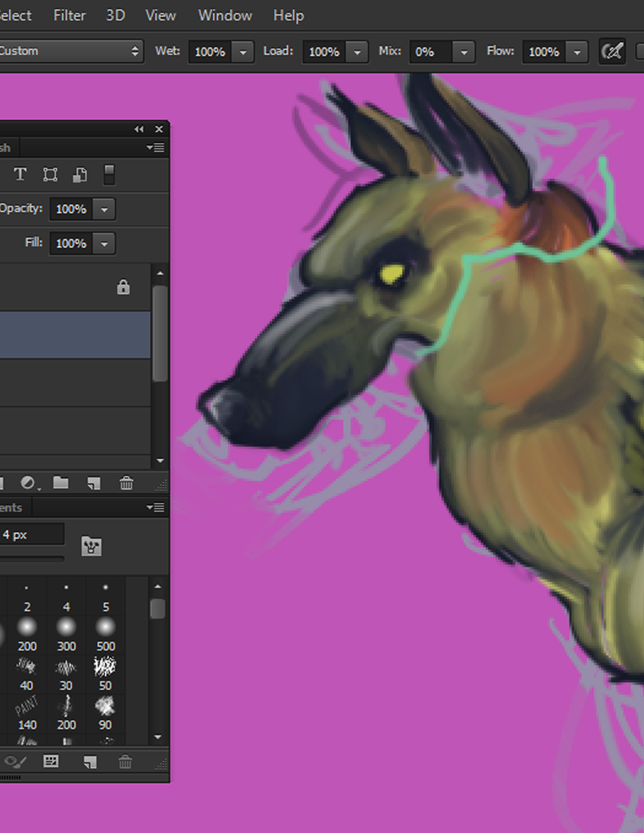Open the Flow percentage dropdown
Screen dimensions: 644x833
pos(577,52)
